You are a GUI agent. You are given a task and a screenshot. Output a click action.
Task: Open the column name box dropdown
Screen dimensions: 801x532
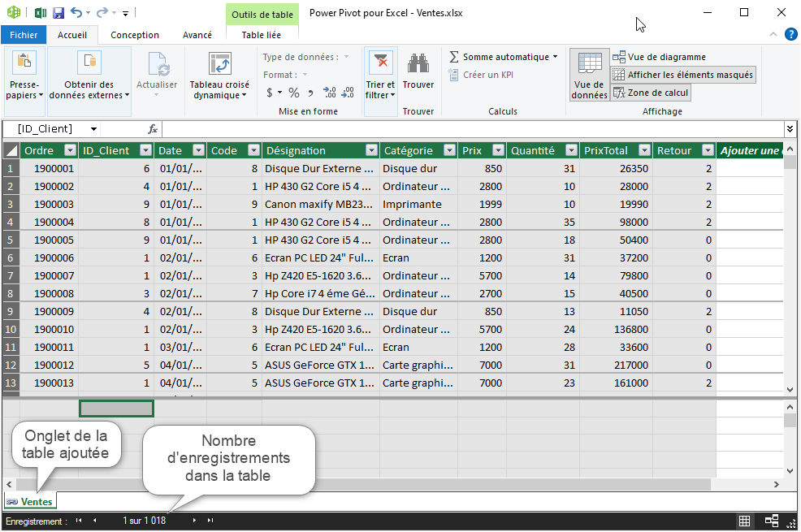pos(93,128)
